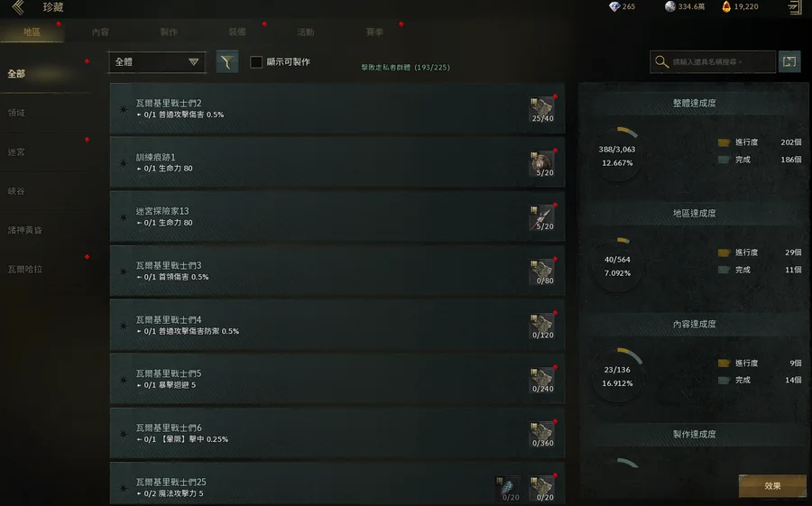Click the back arrow beside 珍藏

point(18,7)
